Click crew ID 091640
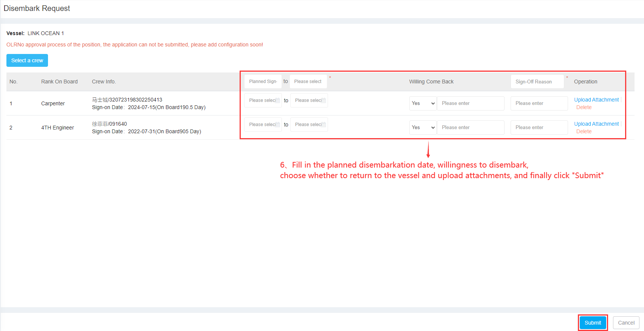 point(118,124)
